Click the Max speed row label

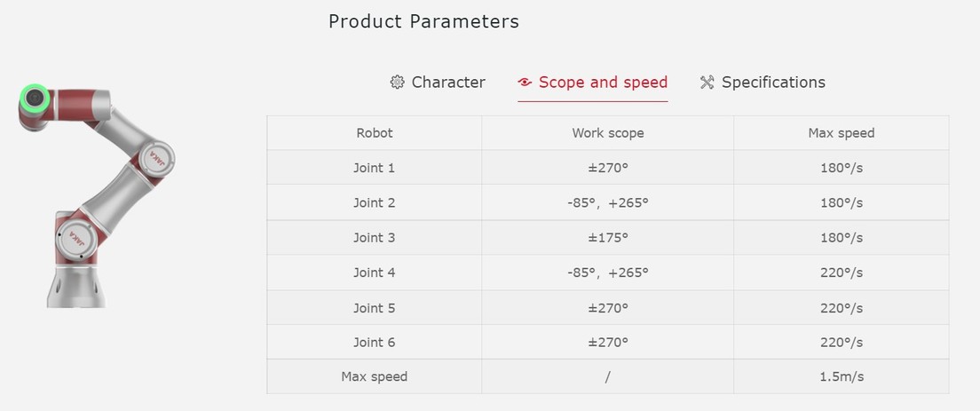coord(375,376)
